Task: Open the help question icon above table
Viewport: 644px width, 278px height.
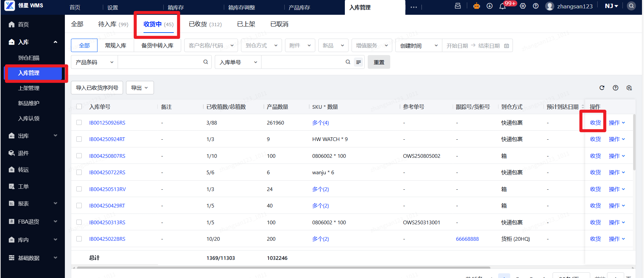Action: (x=615, y=88)
